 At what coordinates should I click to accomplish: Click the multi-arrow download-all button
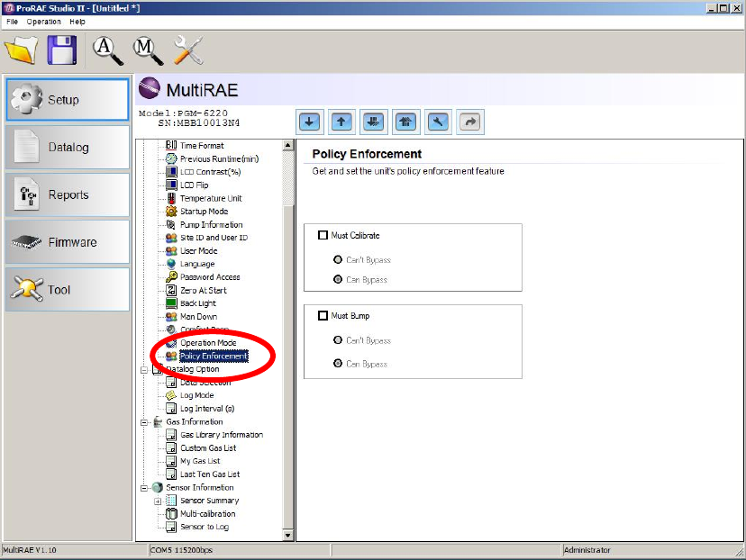(374, 122)
